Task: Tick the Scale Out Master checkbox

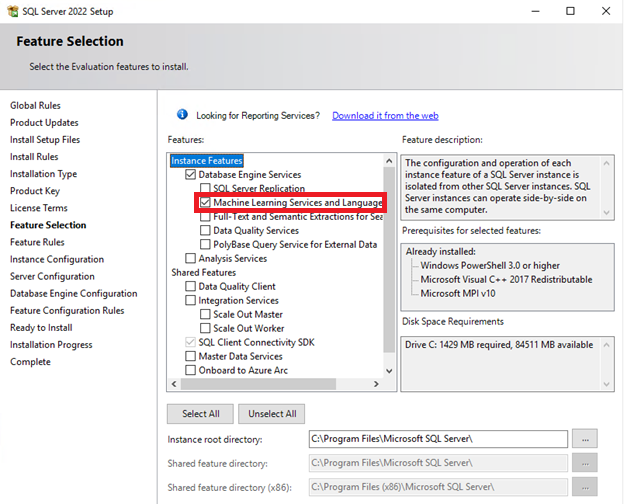Action: 205,314
